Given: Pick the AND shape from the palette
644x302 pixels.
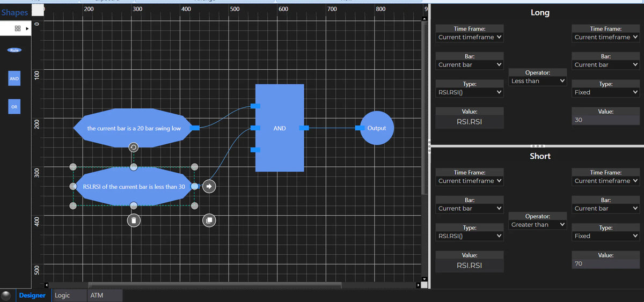Looking at the screenshot, I should pos(14,79).
